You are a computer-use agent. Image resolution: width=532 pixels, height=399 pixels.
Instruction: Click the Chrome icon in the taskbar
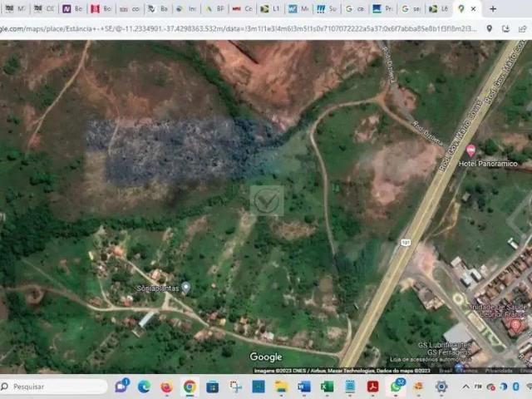coord(190,387)
